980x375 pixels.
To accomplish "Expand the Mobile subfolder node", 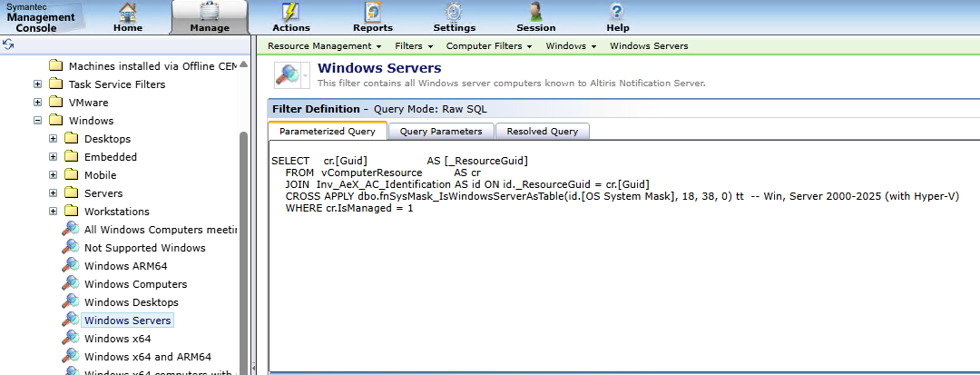I will click(x=54, y=174).
